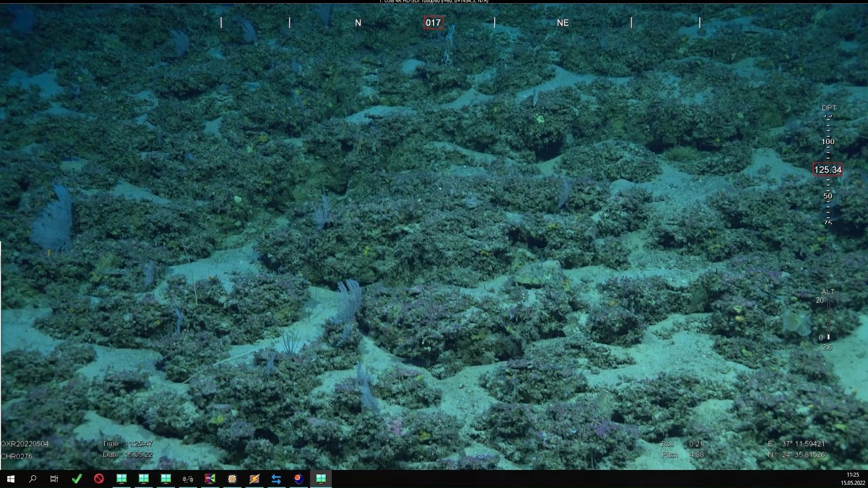868x488 pixels.
Task: Open Task View on the taskbar
Action: [x=54, y=479]
